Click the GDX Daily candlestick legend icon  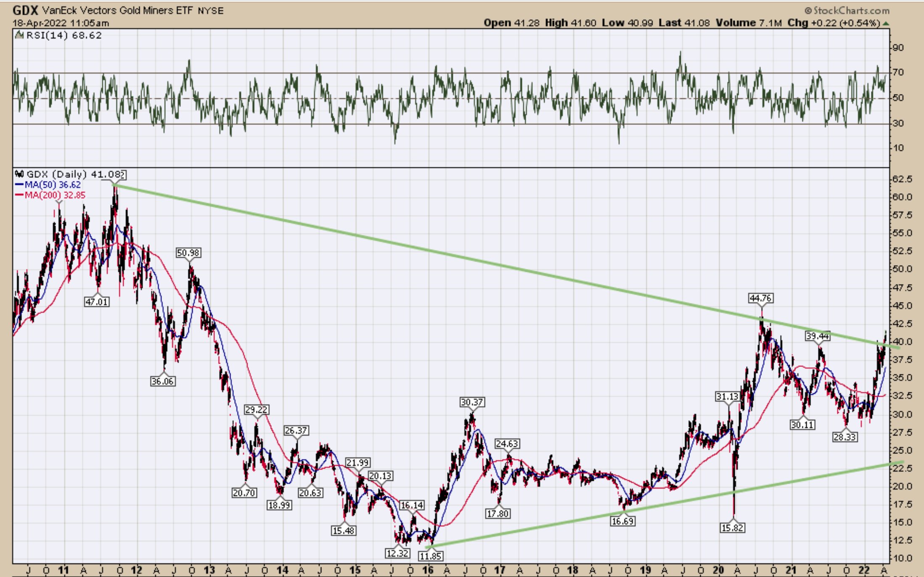pyautogui.click(x=19, y=174)
